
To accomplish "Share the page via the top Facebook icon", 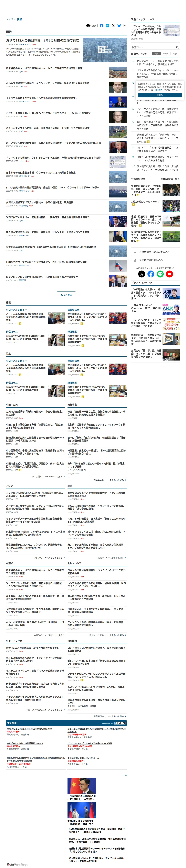I will (102, 26).
